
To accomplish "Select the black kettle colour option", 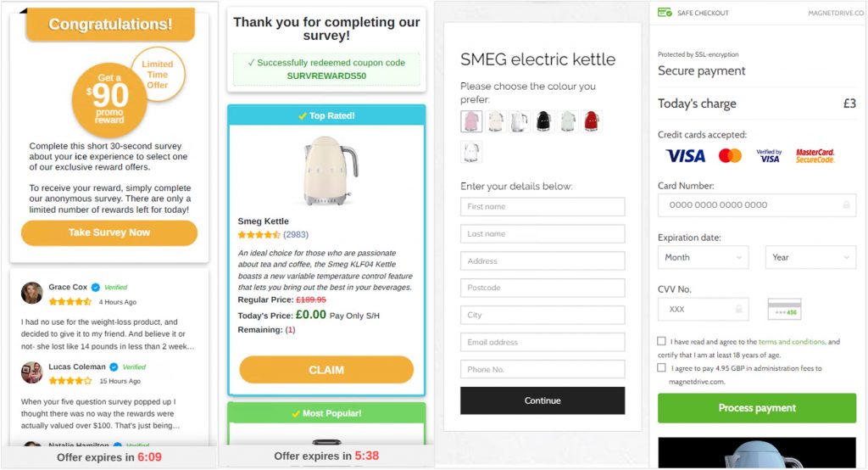I will click(543, 121).
